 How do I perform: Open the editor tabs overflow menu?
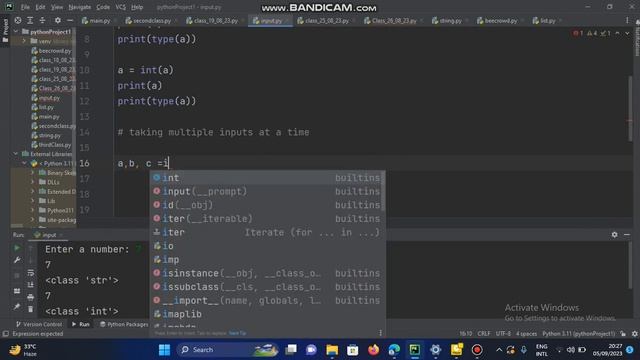click(x=627, y=20)
